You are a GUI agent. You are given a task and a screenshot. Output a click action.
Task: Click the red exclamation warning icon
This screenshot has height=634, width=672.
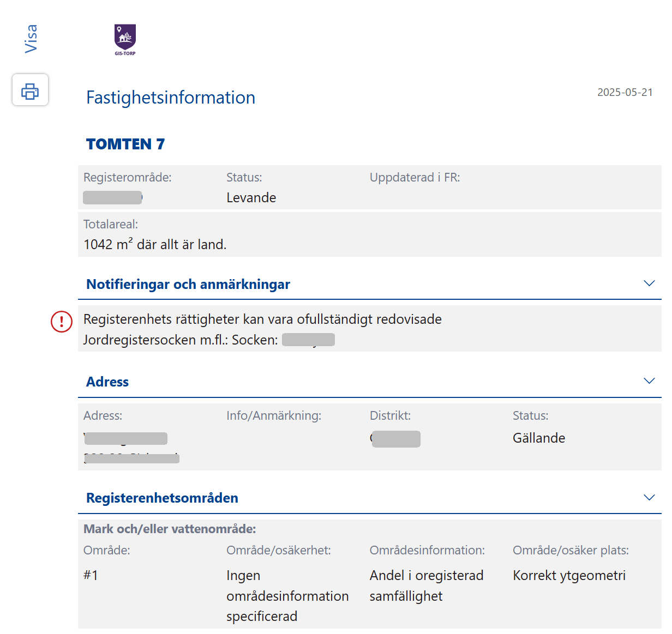[62, 321]
